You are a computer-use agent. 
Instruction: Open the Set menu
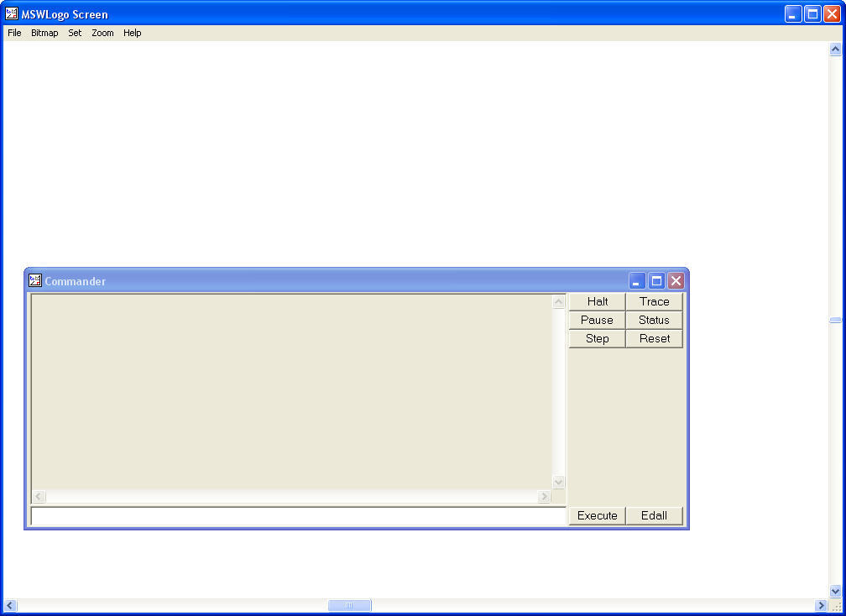click(x=75, y=33)
